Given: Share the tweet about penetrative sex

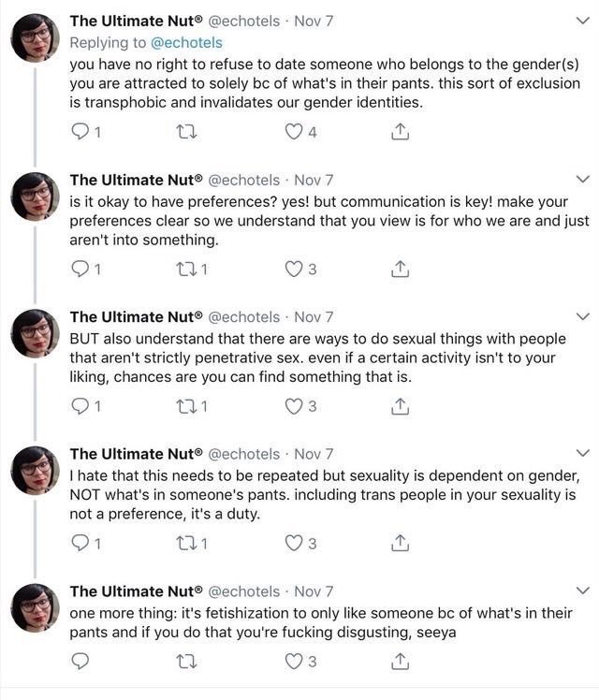Looking at the screenshot, I should tap(401, 406).
